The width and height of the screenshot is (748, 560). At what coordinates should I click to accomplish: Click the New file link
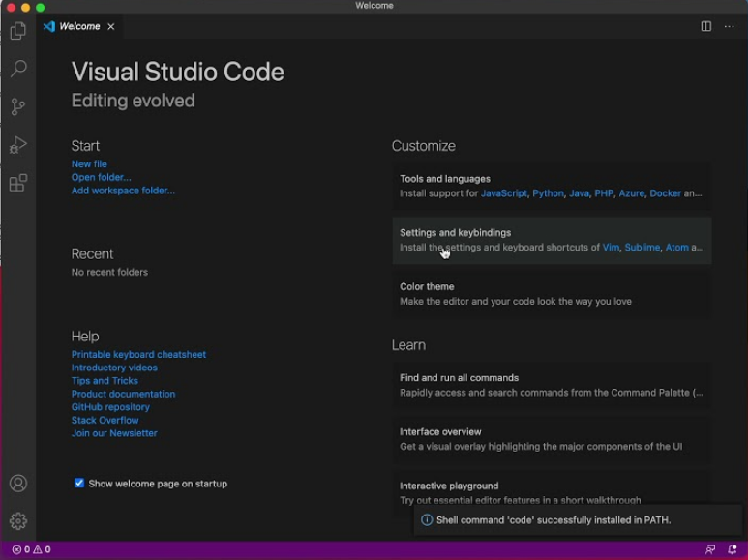[89, 164]
